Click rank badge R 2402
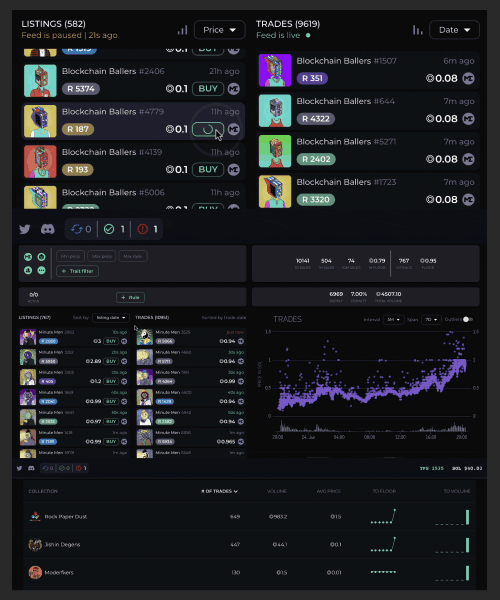This screenshot has width=500, height=600. [316, 159]
